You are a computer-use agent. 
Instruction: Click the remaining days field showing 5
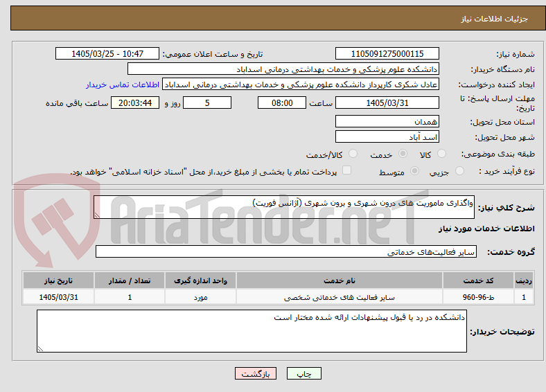[x=207, y=103]
